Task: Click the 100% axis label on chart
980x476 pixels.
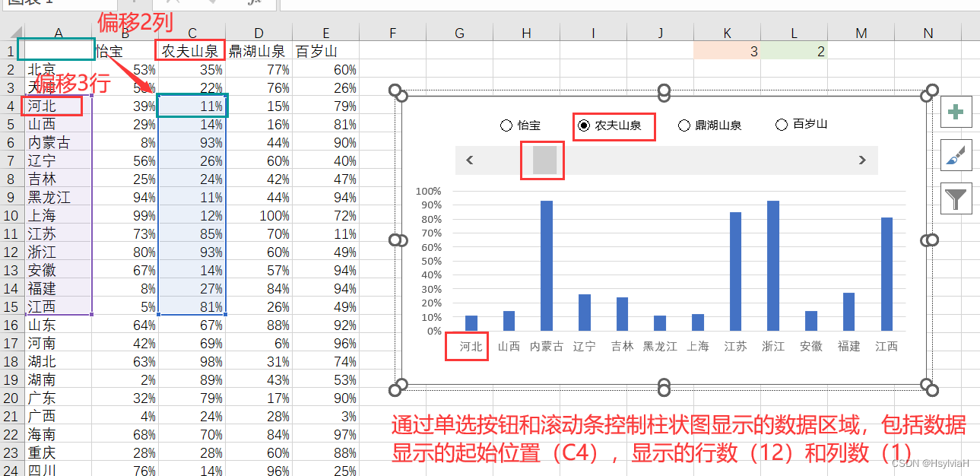Action: coord(429,191)
